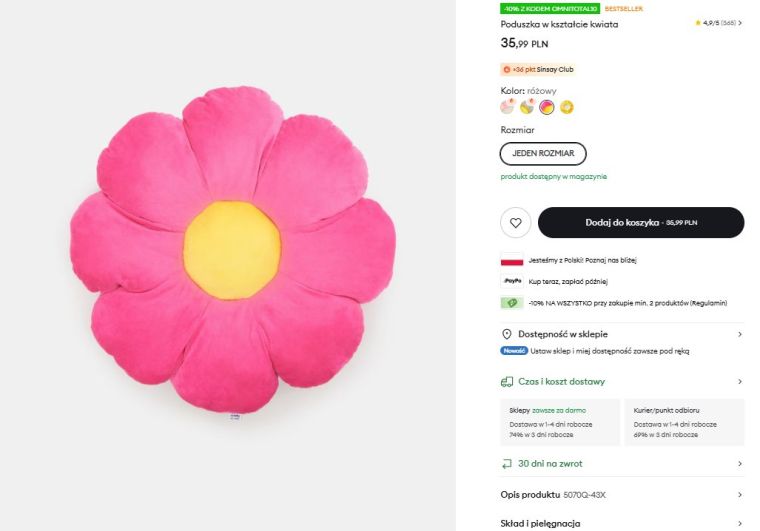
Task: Open the Skład i pielęgnacja section
Action: (739, 523)
